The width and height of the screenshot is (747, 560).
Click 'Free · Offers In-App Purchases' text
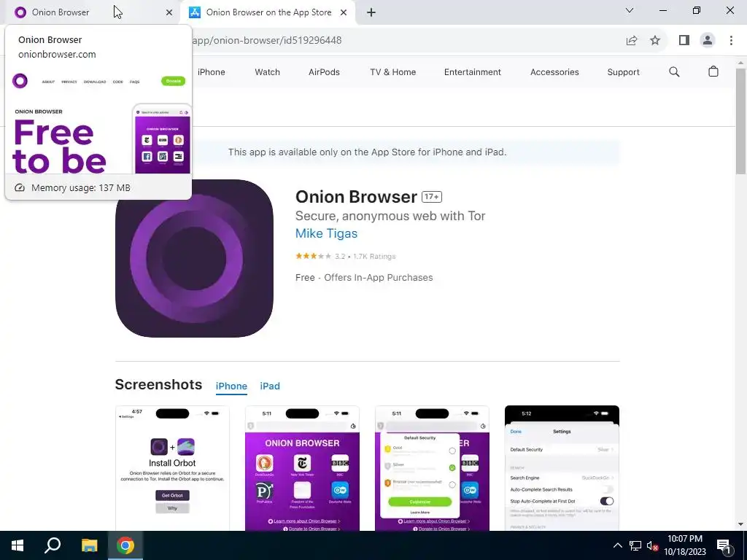364,278
